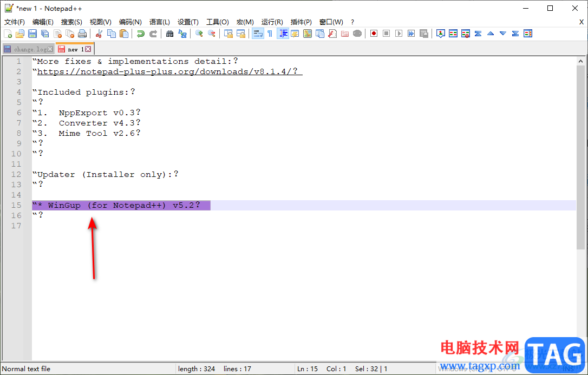Open the 窗口(W) menu

[x=331, y=22]
